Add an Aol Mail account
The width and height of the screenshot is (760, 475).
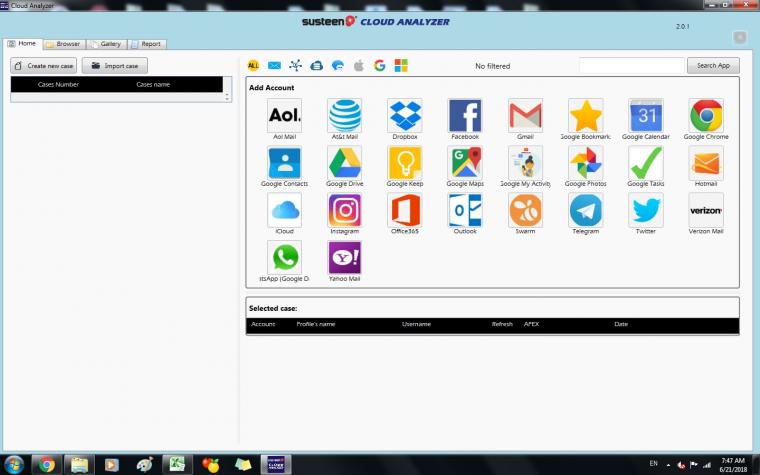(284, 115)
